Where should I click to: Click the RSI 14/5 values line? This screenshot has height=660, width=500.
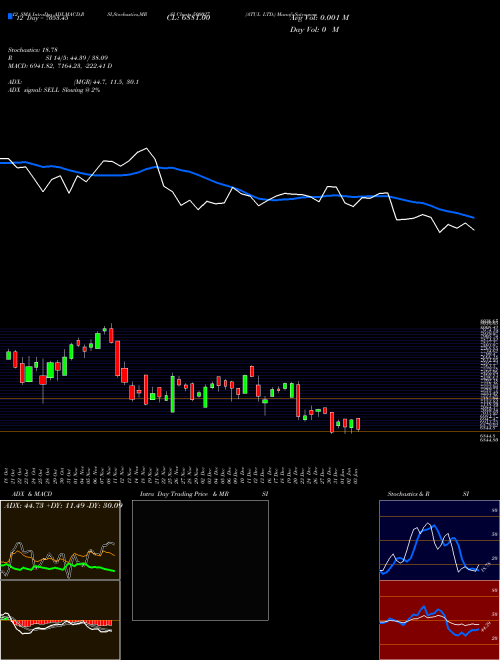click(x=58, y=58)
